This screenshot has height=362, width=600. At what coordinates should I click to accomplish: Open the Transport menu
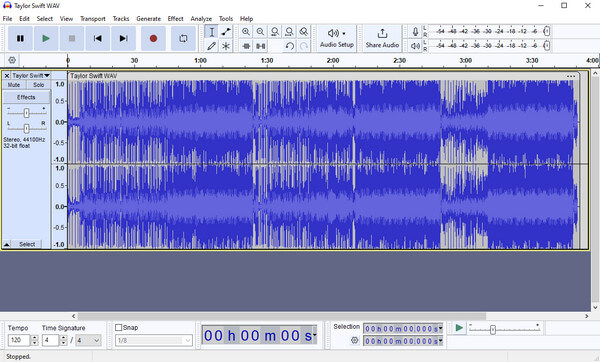(93, 18)
